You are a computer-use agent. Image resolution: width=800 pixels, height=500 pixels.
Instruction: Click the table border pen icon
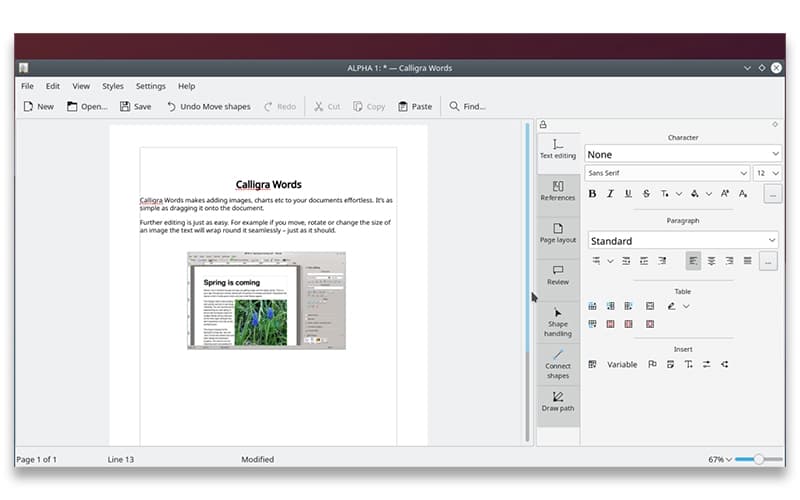671,306
